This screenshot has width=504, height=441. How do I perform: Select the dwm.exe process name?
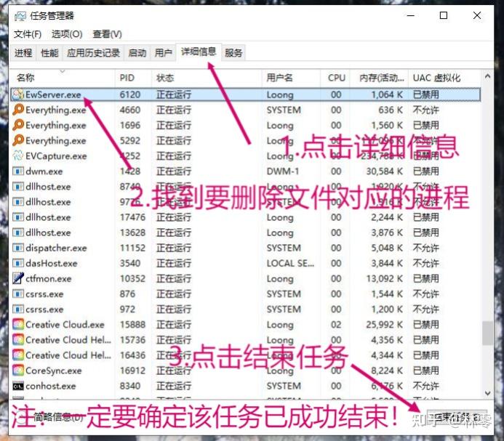pyautogui.click(x=44, y=171)
